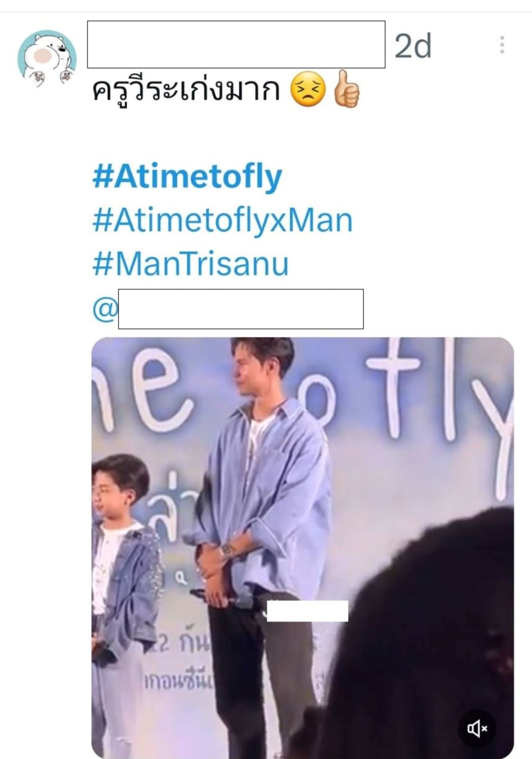532x759 pixels.
Task: Click the @ symbol before the mention
Action: pyautogui.click(x=105, y=309)
